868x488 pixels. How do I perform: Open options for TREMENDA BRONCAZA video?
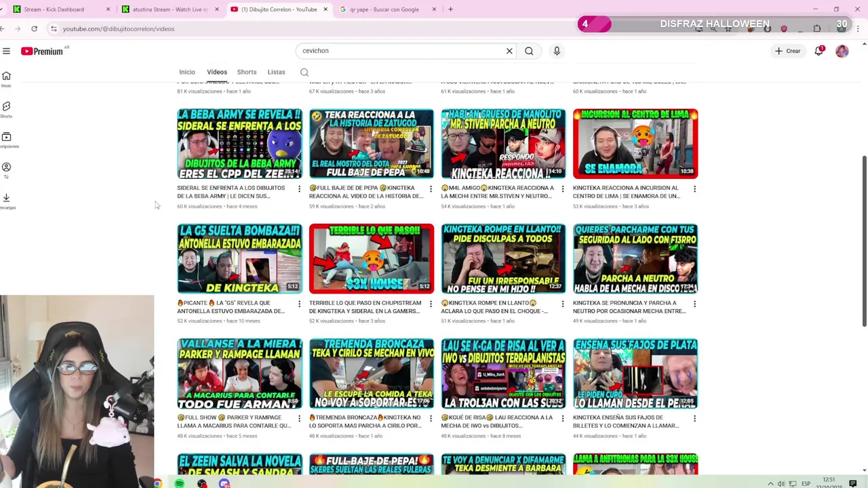(x=431, y=418)
